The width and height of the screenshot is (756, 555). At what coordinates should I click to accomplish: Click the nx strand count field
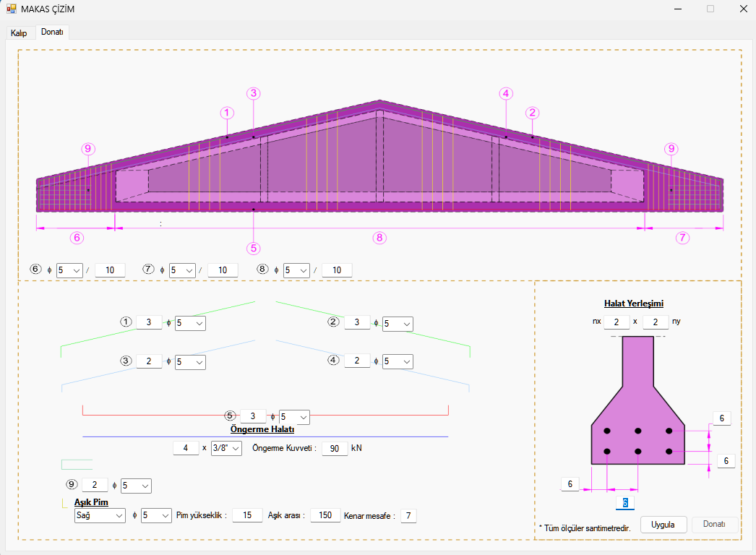tap(617, 322)
